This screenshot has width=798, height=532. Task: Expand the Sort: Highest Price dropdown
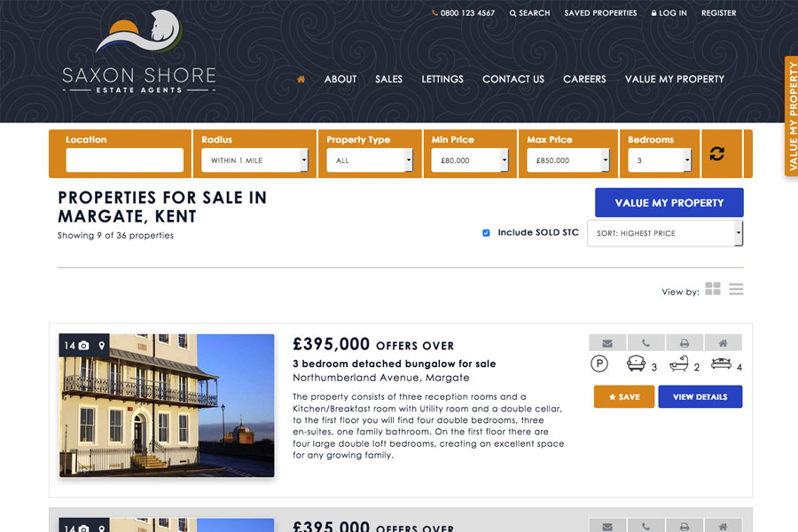coord(665,233)
